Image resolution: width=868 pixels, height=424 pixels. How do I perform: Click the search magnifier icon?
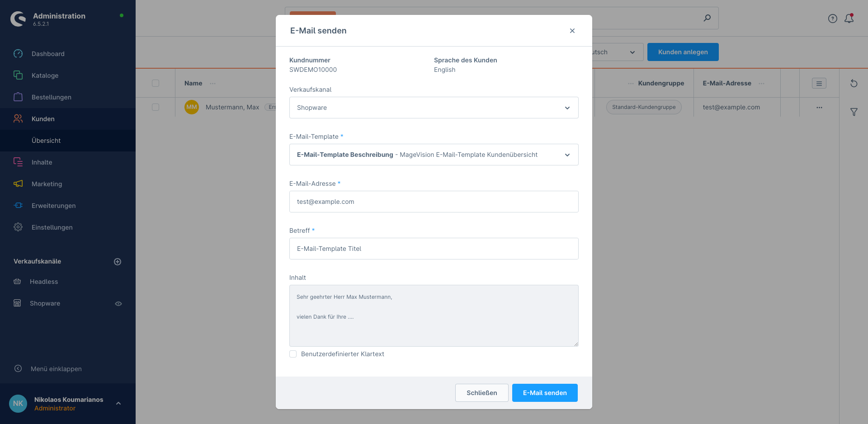[707, 18]
